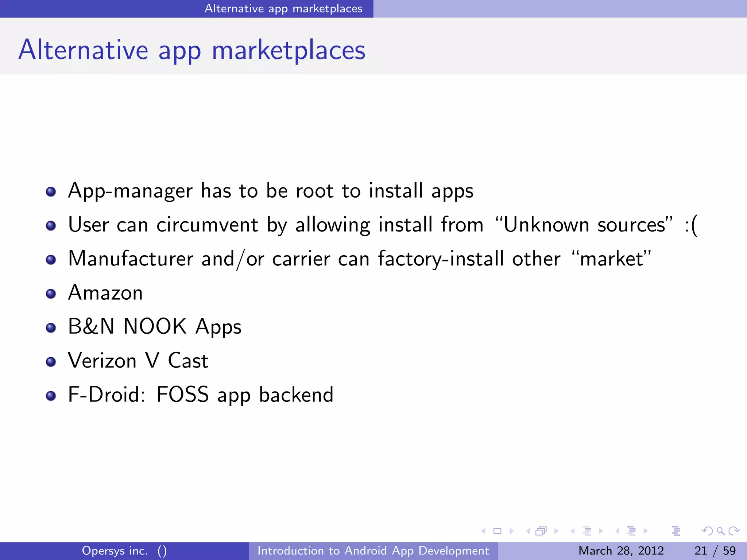Click 'Opersys inc. ()' in footer

[x=124, y=551]
